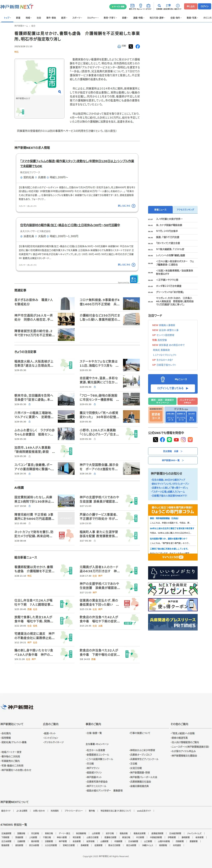The height and width of the screenshot is (868, 212).
Task: Open the 神戸新聞 NEXT logo home link
Action: [x=17, y=6]
